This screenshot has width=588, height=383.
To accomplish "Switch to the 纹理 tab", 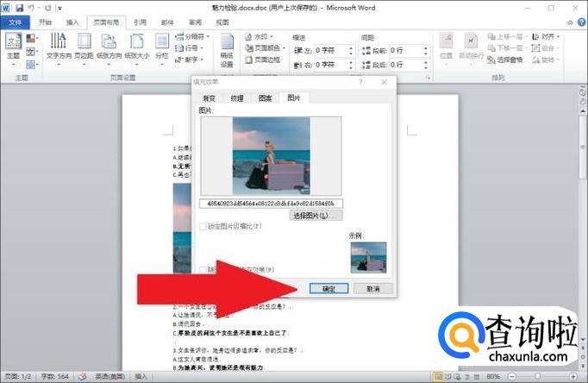I will (x=237, y=98).
